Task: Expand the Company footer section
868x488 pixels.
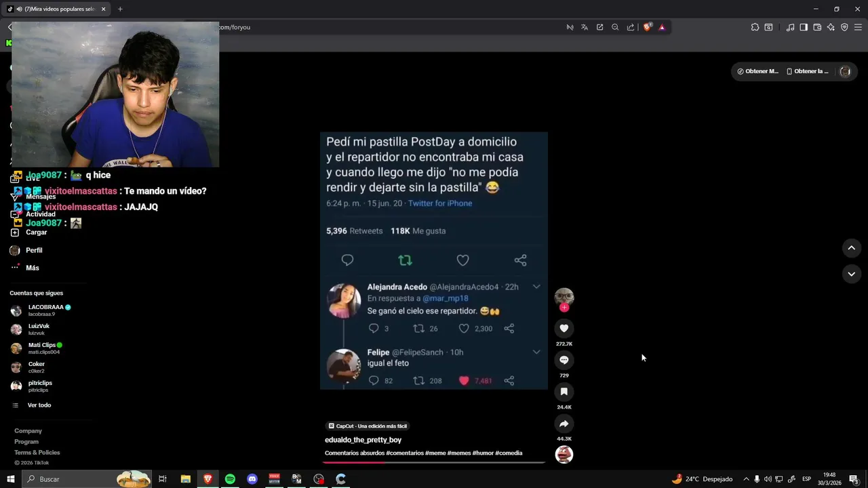Action: point(28,431)
